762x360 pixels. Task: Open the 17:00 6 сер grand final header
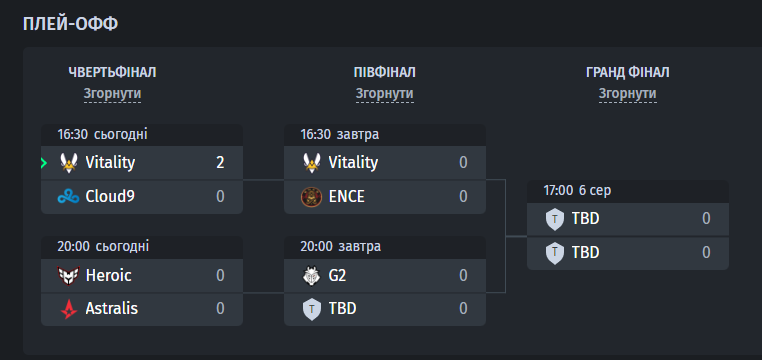tap(627, 191)
